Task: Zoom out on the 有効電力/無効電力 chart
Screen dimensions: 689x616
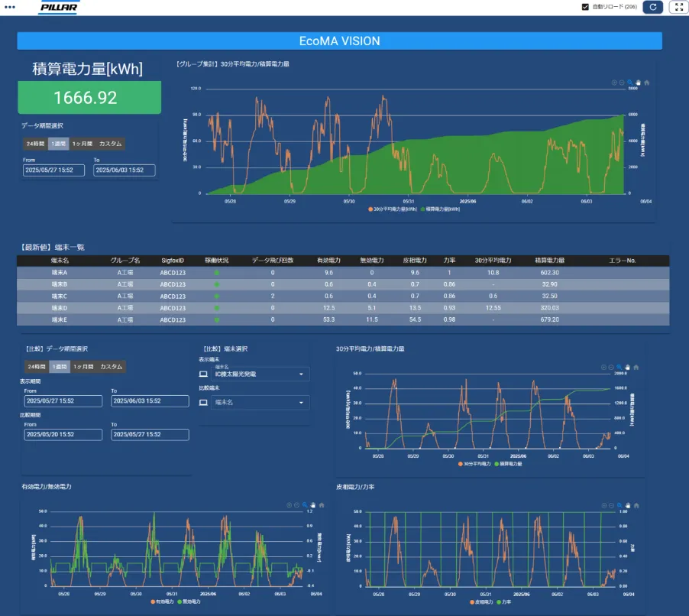Action: point(296,505)
